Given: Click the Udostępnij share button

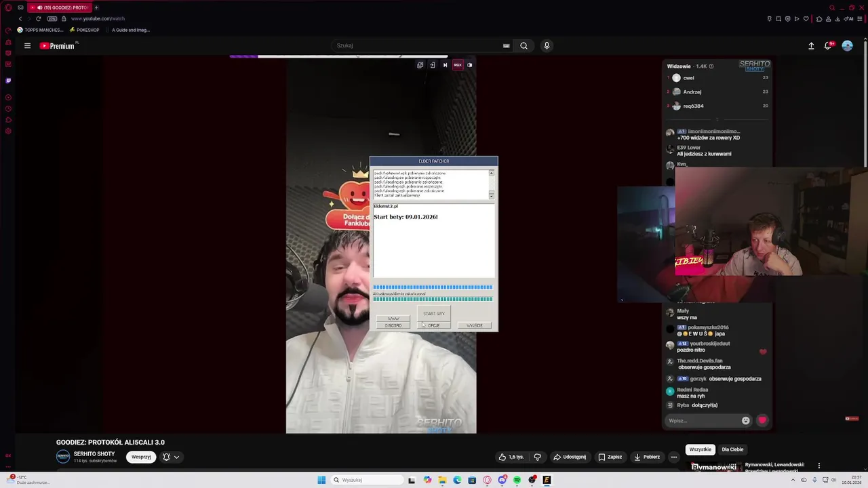Looking at the screenshot, I should click(x=570, y=457).
